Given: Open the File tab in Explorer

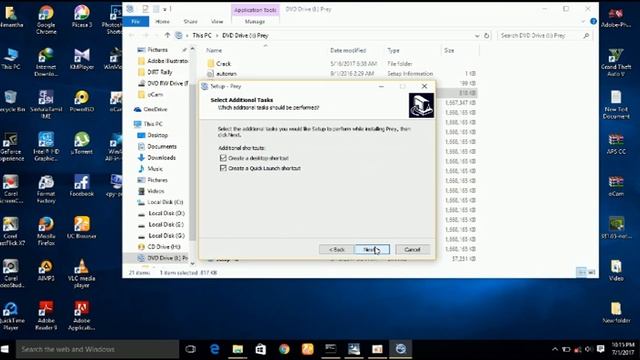Looking at the screenshot, I should click(x=136, y=22).
